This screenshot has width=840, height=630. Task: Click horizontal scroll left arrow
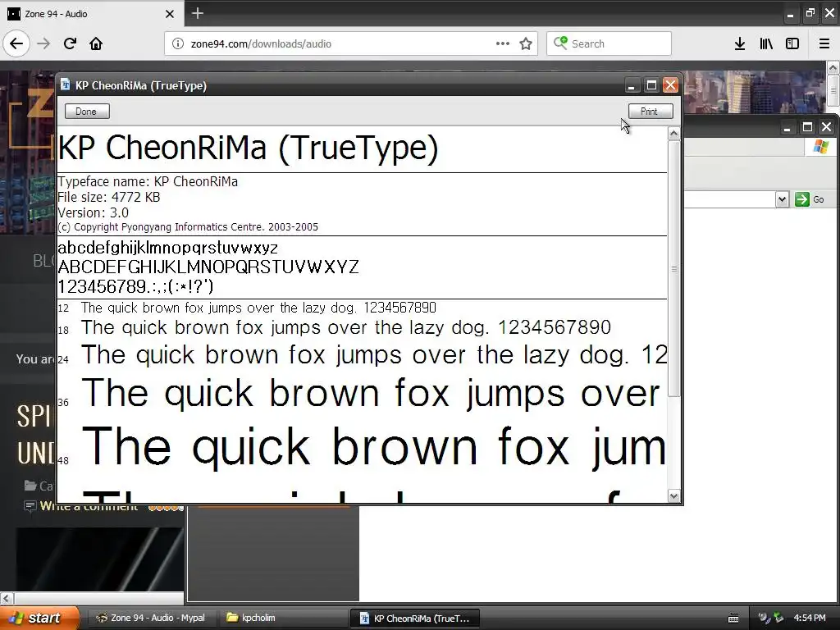pos(7,598)
